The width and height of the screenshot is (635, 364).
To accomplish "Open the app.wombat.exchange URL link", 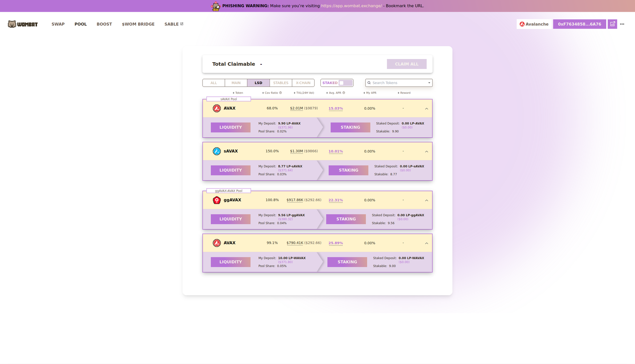I will pos(351,6).
